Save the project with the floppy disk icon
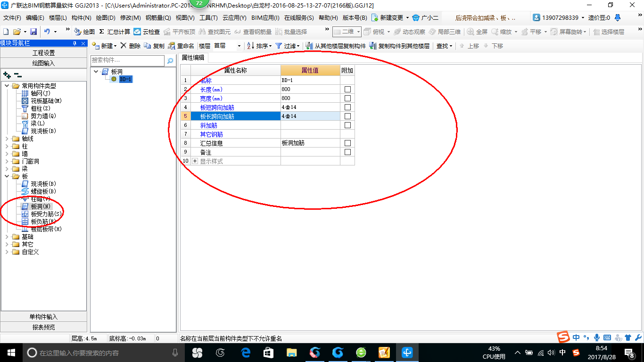Viewport: 644px width, 362px height. pyautogui.click(x=33, y=32)
